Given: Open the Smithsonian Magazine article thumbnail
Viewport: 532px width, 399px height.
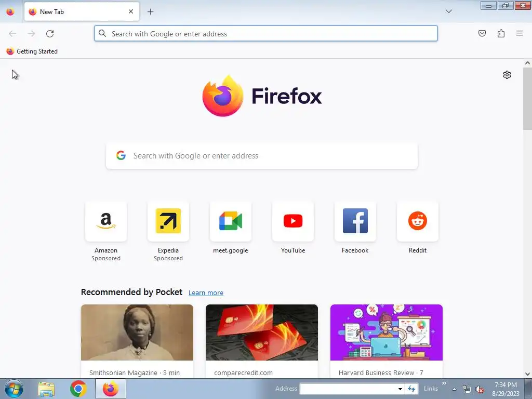Looking at the screenshot, I should (x=137, y=332).
